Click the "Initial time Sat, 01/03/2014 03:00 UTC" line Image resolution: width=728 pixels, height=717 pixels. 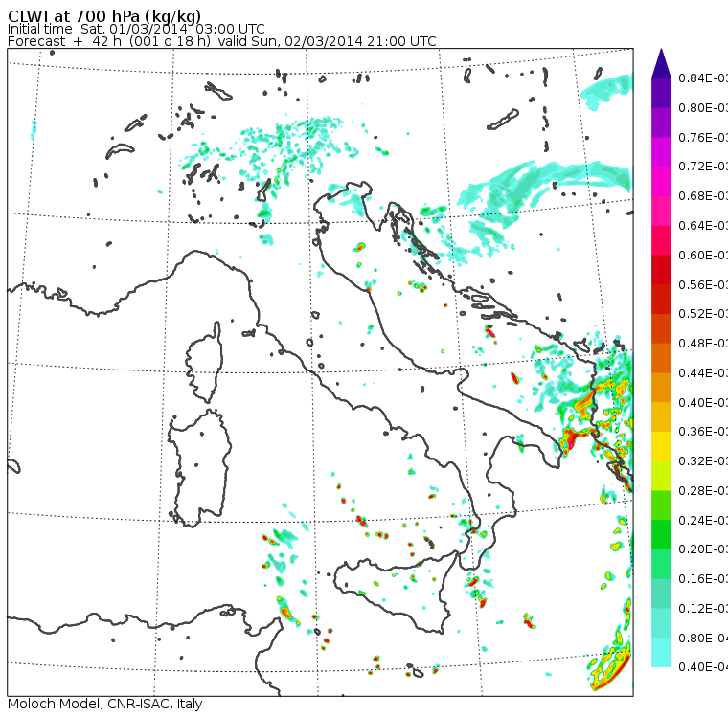point(136,29)
